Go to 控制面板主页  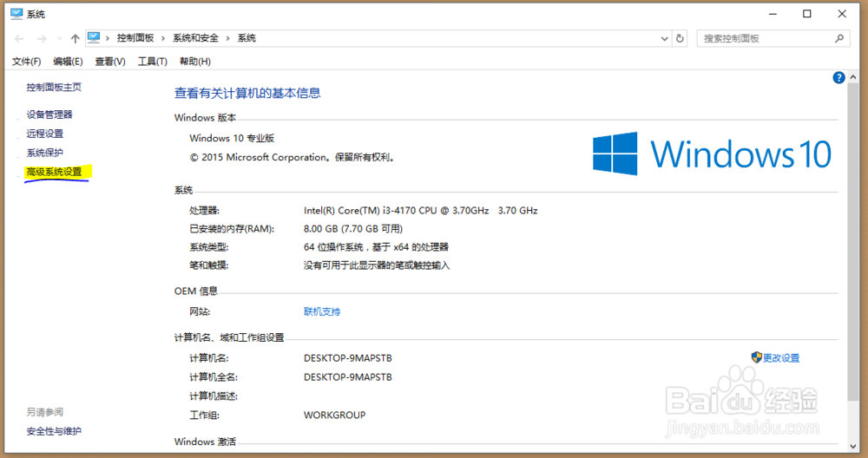click(x=54, y=87)
